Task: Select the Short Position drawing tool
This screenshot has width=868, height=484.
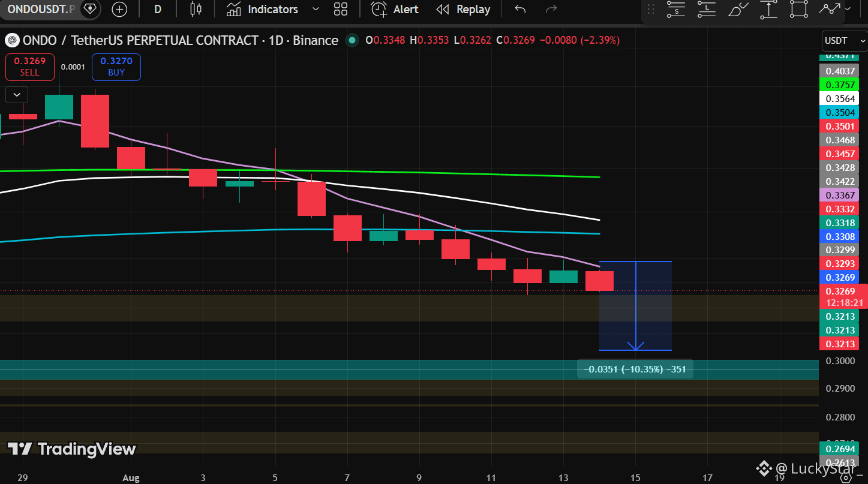Action: (x=677, y=9)
